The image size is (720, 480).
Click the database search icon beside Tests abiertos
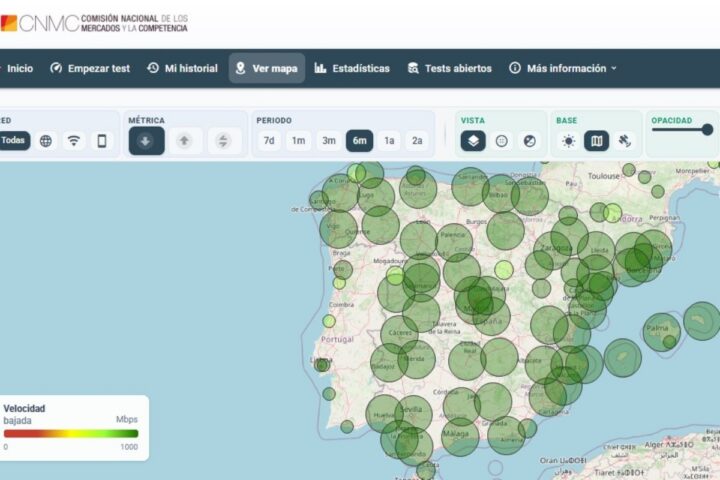(413, 68)
